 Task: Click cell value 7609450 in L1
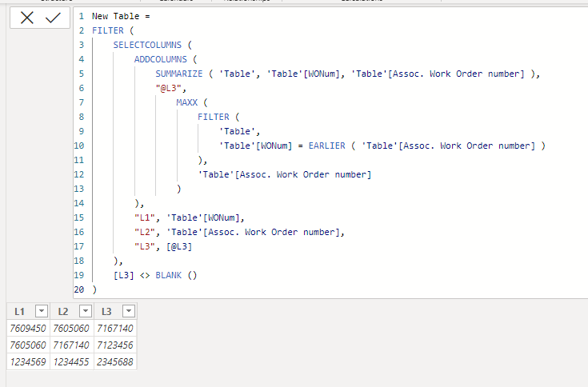click(x=28, y=328)
